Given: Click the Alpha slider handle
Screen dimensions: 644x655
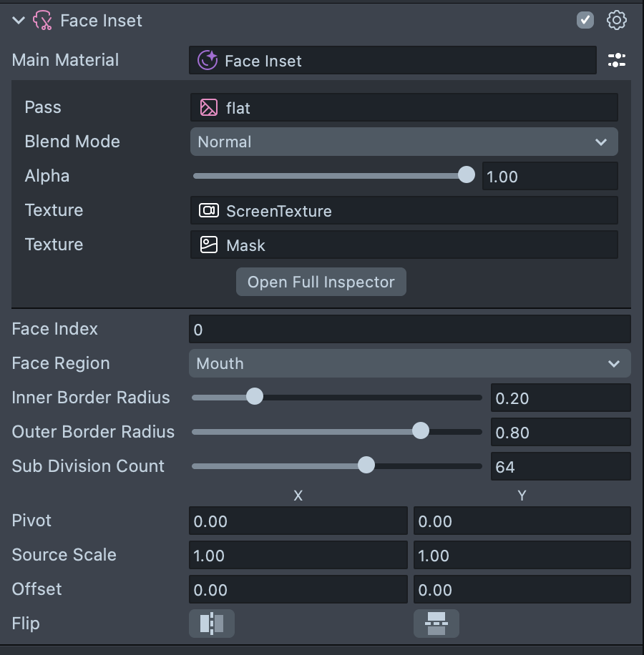Looking at the screenshot, I should 466,175.
